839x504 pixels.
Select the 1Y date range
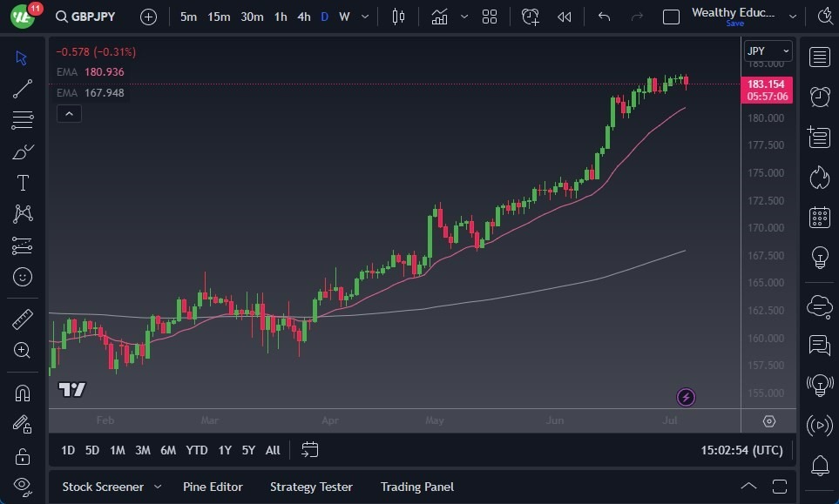(x=224, y=450)
